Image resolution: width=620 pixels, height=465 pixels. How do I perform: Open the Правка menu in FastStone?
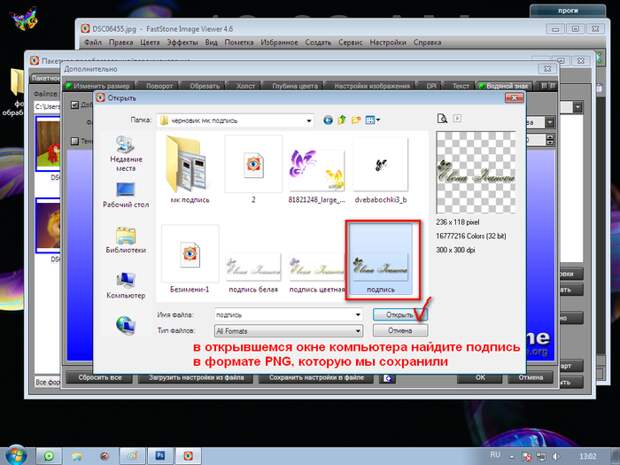point(121,42)
